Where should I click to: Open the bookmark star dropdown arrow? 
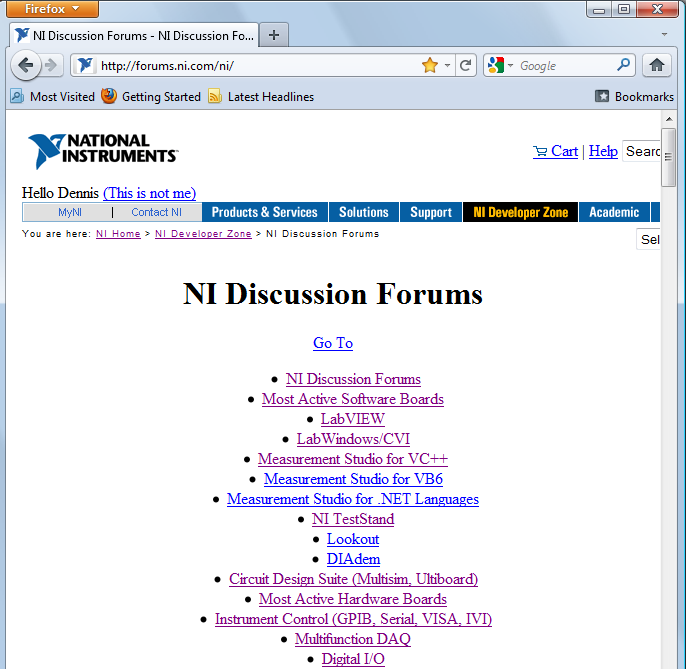click(447, 66)
